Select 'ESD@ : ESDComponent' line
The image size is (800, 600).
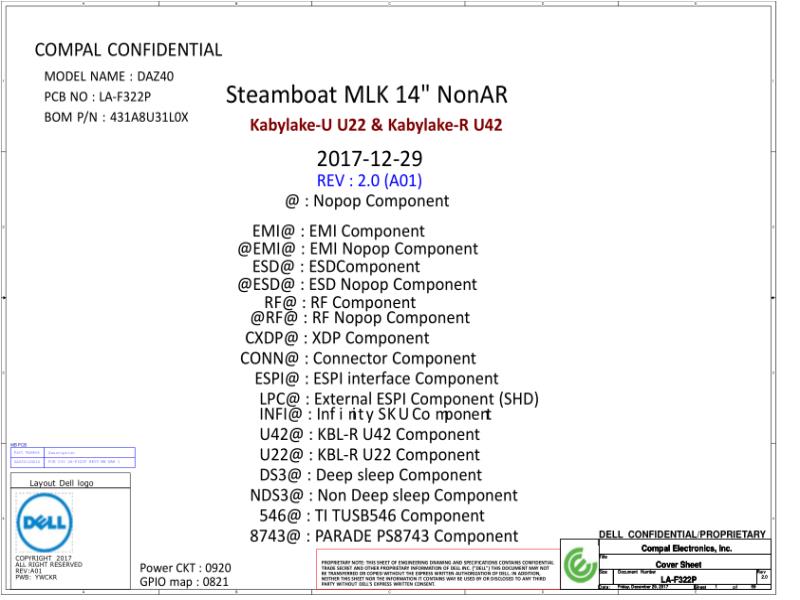336,267
